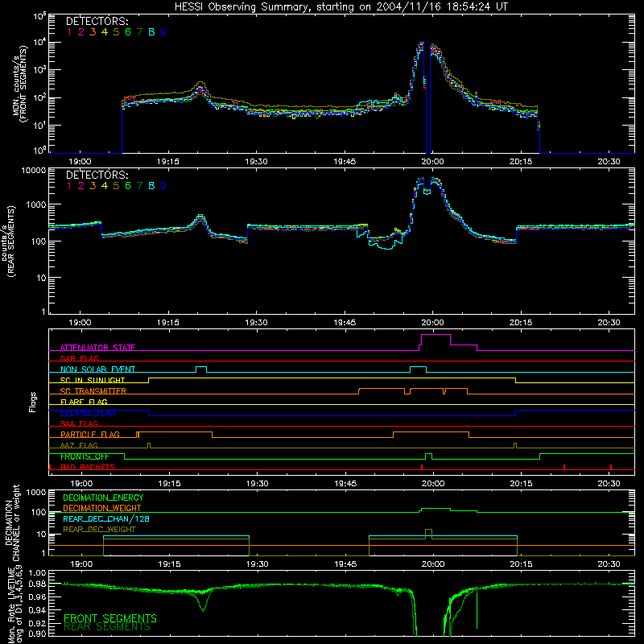This screenshot has height=644, width=644.
Task: Click the DECIMATION_ENERGY legend label
Action: tap(103, 497)
